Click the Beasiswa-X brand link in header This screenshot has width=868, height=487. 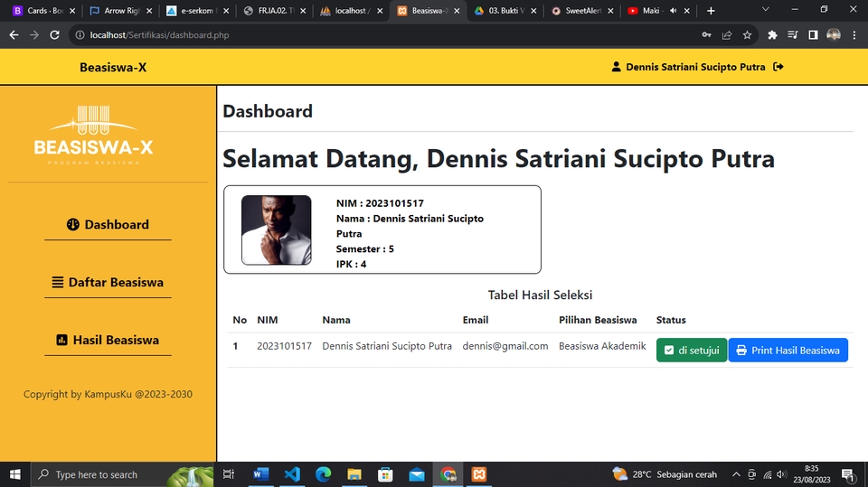[x=113, y=68]
